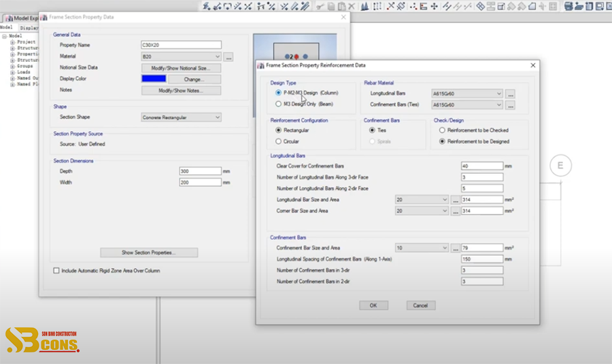Click ellipsis button beside Corner Bar Size

click(x=456, y=211)
